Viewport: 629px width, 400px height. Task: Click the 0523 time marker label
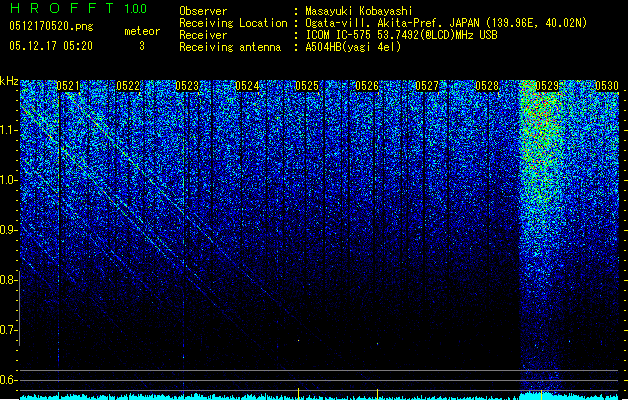(187, 86)
